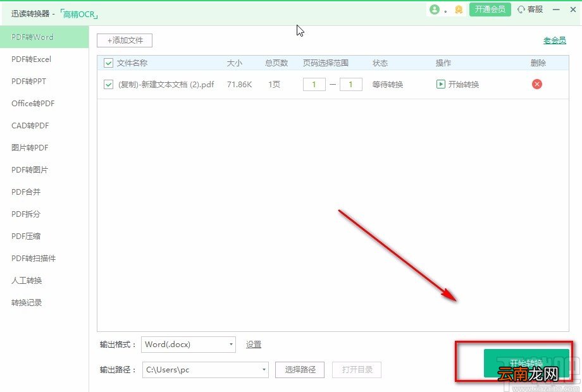View 转换记录 conversion history

(44, 303)
